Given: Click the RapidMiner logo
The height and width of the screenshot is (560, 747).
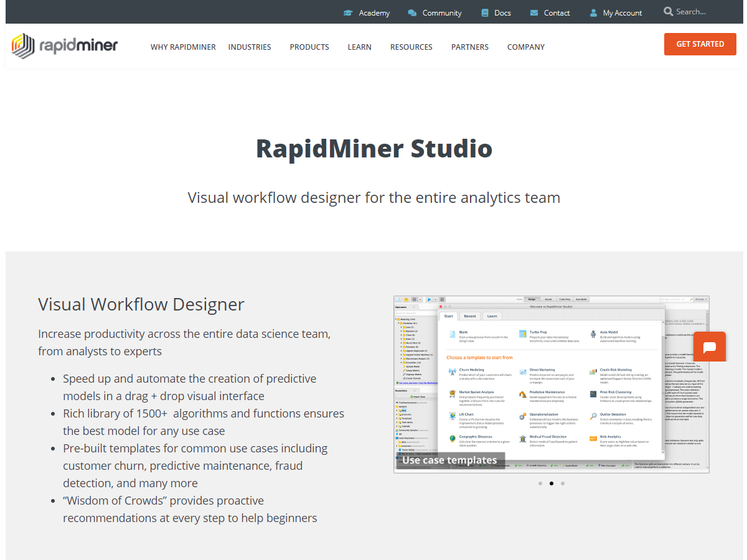Looking at the screenshot, I should pyautogui.click(x=65, y=46).
